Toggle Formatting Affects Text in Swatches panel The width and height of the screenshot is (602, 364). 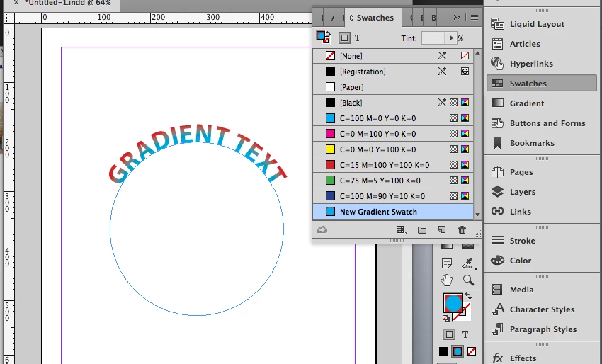pyautogui.click(x=358, y=38)
